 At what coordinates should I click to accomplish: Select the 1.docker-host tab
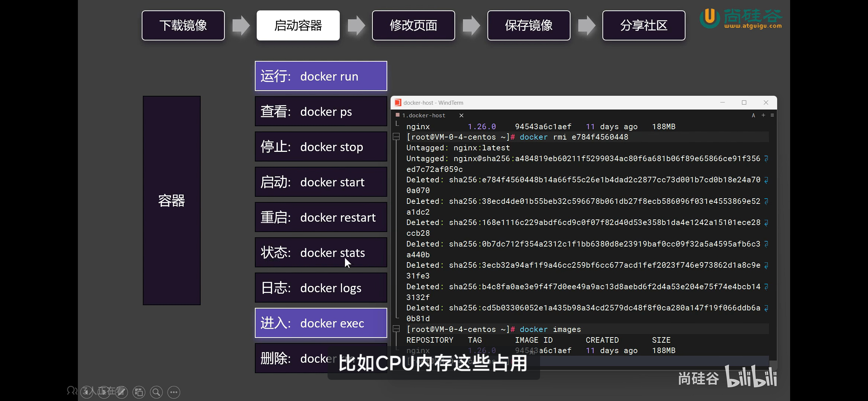coord(424,115)
